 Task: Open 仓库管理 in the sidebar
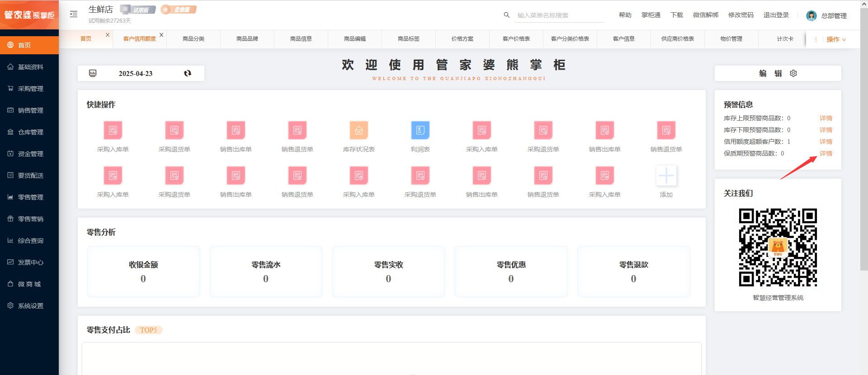[29, 132]
